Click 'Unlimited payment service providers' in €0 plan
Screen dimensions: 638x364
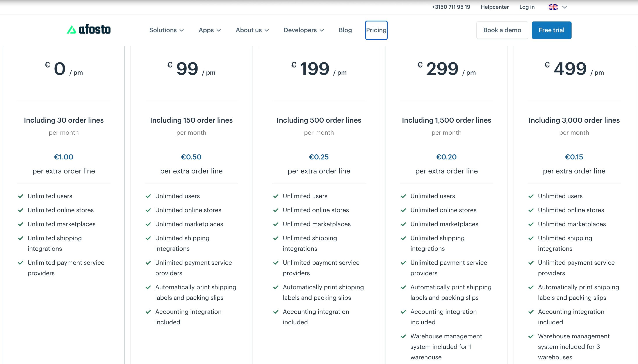click(x=66, y=268)
